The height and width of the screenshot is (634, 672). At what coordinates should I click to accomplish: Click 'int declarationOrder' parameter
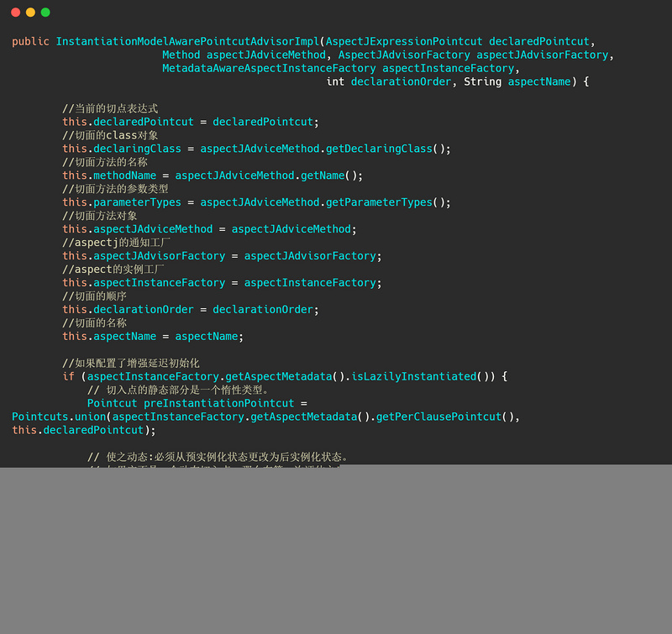pyautogui.click(x=389, y=81)
